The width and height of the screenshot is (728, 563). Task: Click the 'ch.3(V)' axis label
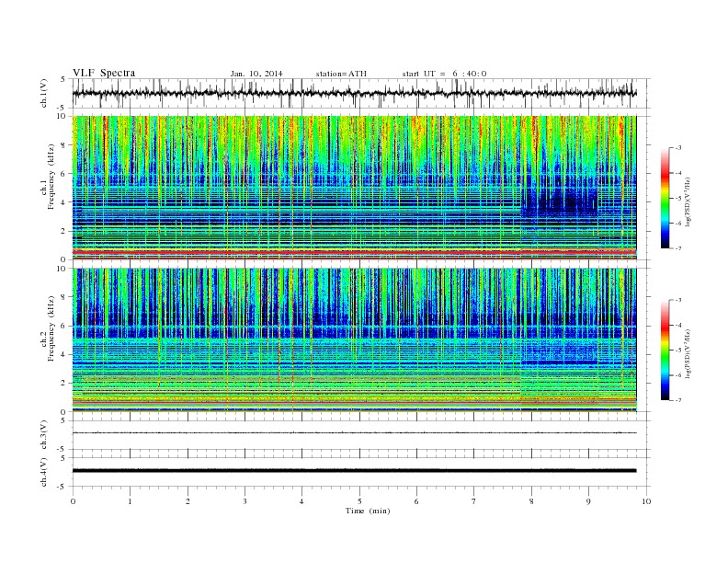point(44,435)
